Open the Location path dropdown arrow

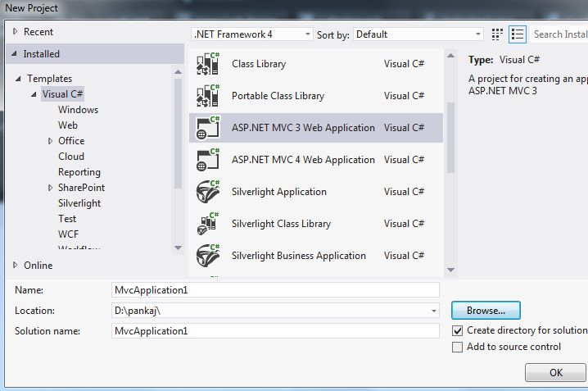(433, 311)
